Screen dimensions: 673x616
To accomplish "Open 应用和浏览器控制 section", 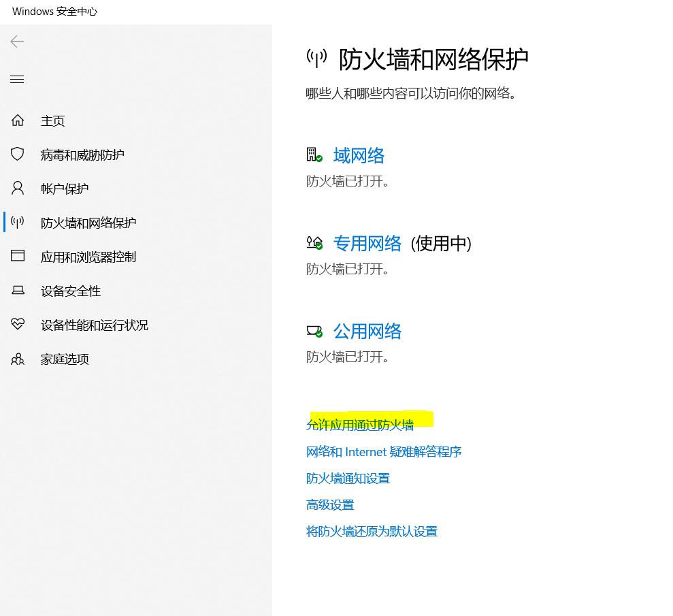I will [x=88, y=257].
